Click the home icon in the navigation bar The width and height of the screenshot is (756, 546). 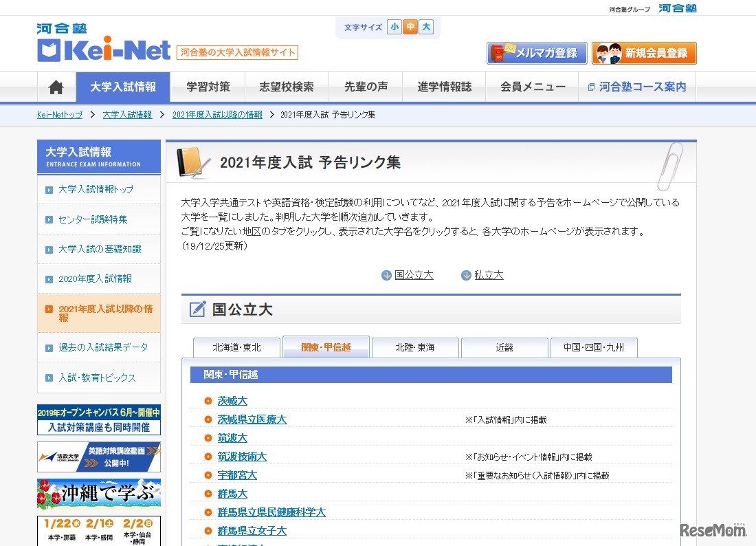(55, 87)
